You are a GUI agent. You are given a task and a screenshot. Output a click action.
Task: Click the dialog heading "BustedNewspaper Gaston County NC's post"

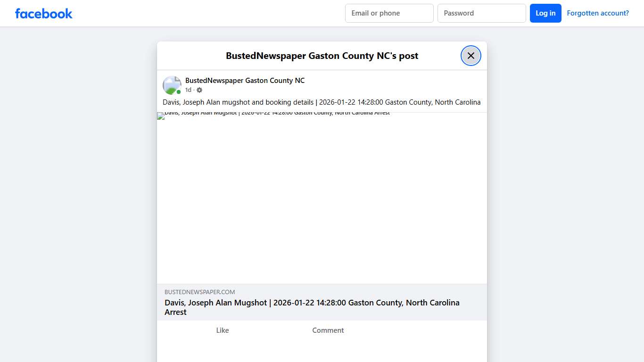(322, 56)
